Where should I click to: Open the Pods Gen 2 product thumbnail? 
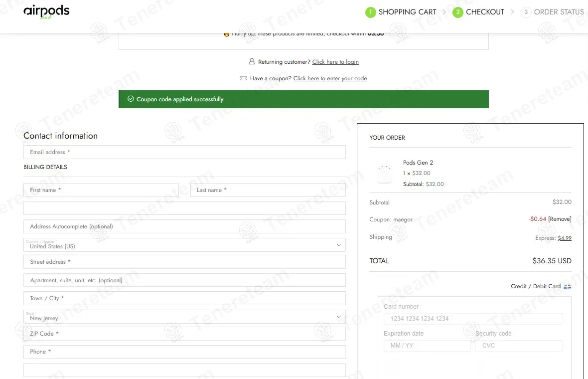[x=384, y=174]
